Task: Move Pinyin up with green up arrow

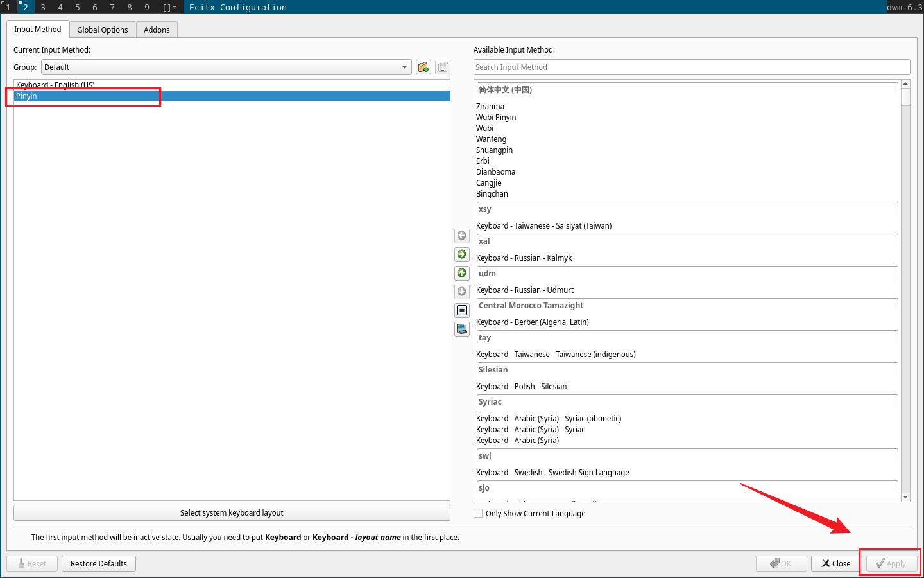Action: point(462,273)
